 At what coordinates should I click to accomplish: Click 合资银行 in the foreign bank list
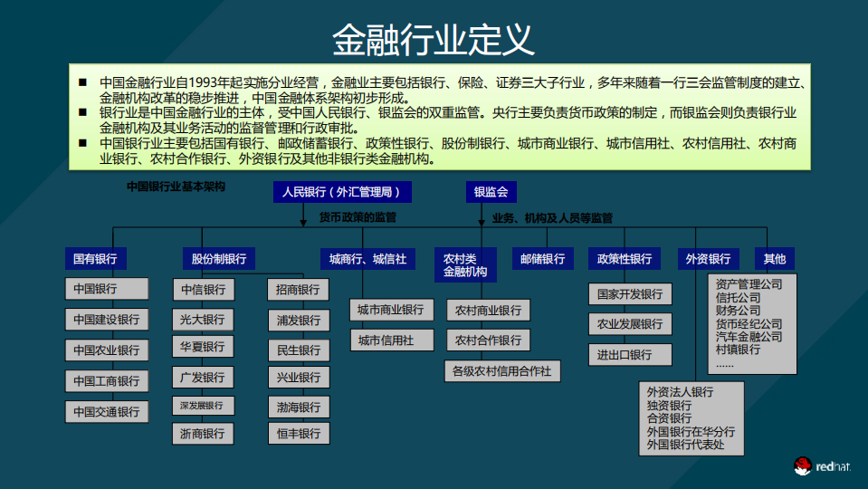(669, 418)
